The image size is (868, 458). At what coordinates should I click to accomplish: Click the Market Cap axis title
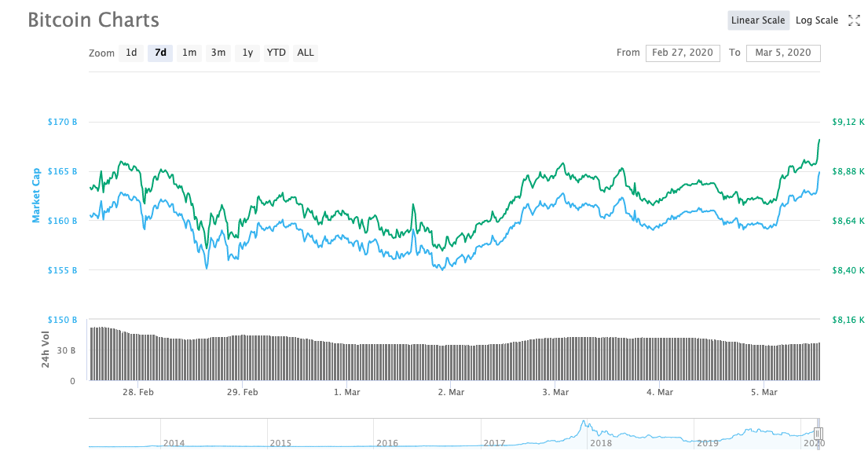(36, 196)
